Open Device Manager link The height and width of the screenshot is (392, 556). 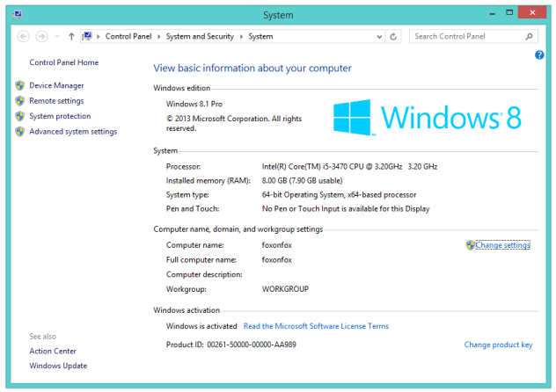tap(56, 85)
